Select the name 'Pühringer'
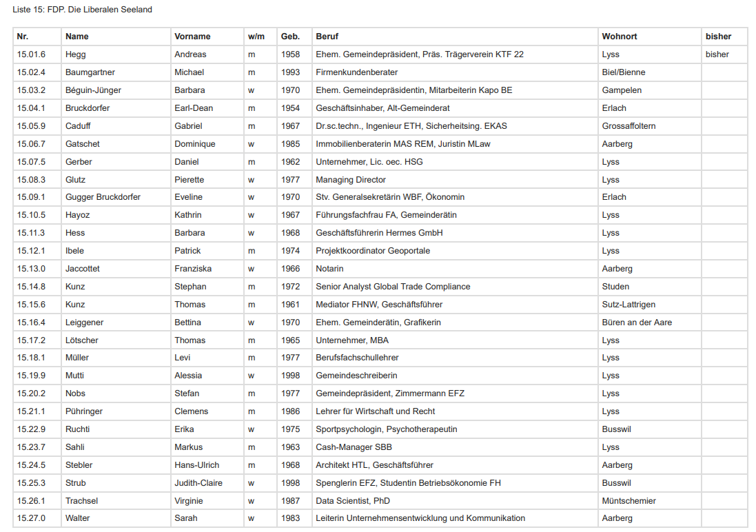Image resolution: width=756 pixels, height=532 pixels. pyautogui.click(x=84, y=411)
